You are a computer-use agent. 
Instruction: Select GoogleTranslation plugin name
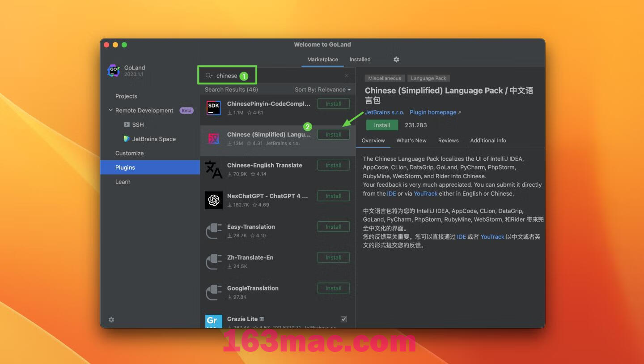[x=253, y=288]
